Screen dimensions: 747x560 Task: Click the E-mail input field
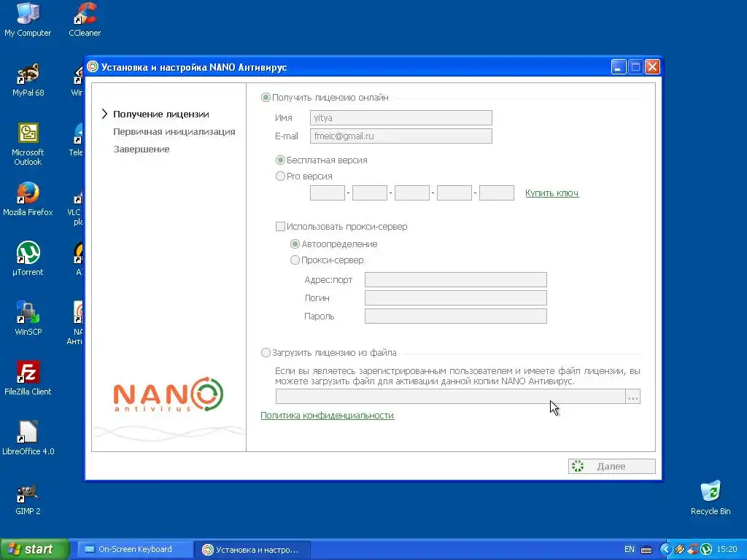coord(400,136)
